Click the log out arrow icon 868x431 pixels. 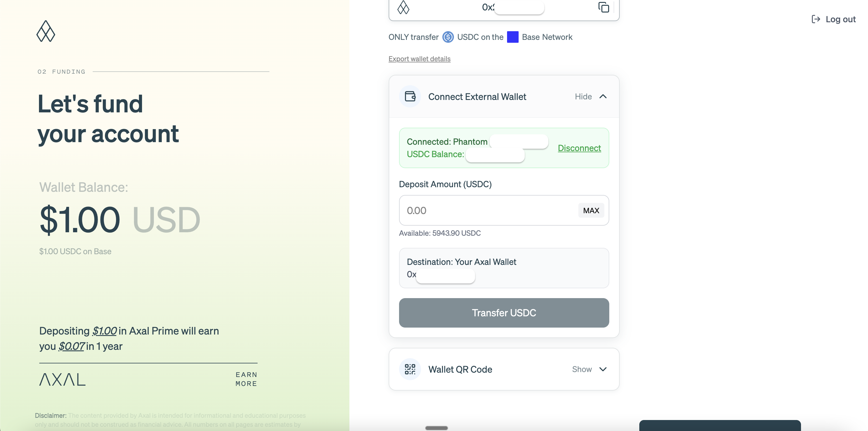point(816,19)
